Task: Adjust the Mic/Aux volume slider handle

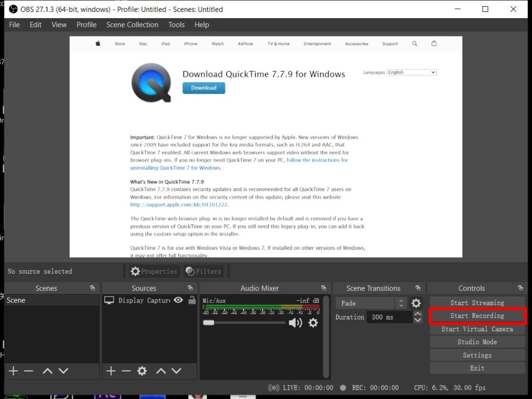Action: (x=209, y=322)
